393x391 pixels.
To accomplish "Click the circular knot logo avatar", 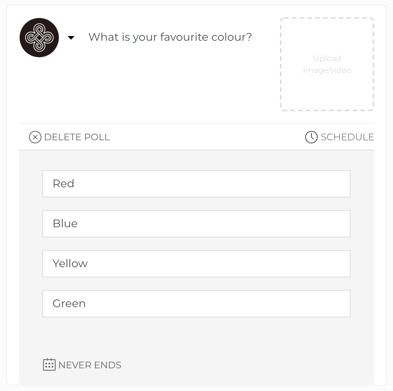I will [39, 37].
